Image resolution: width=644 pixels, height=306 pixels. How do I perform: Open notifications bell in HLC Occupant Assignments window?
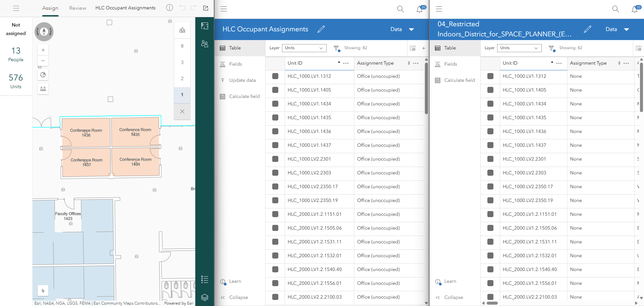(420, 9)
